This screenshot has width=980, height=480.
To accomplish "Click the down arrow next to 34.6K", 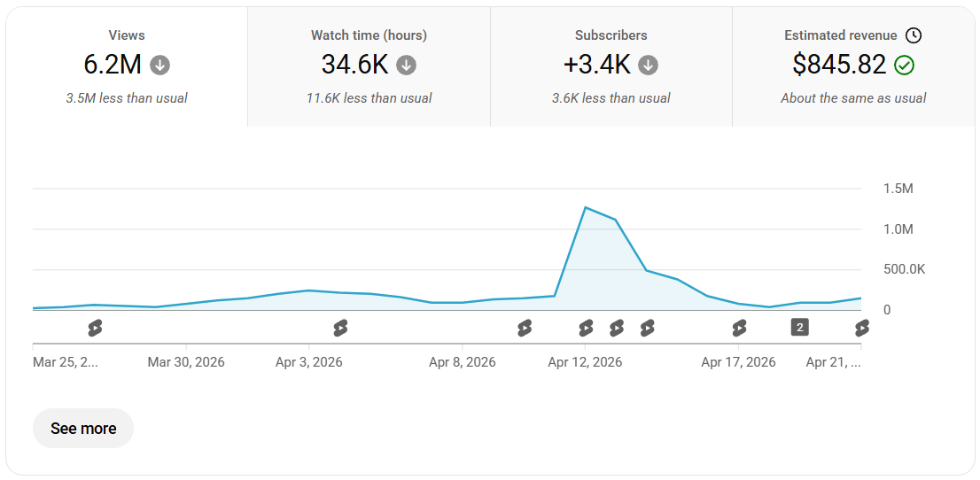I will click(406, 65).
